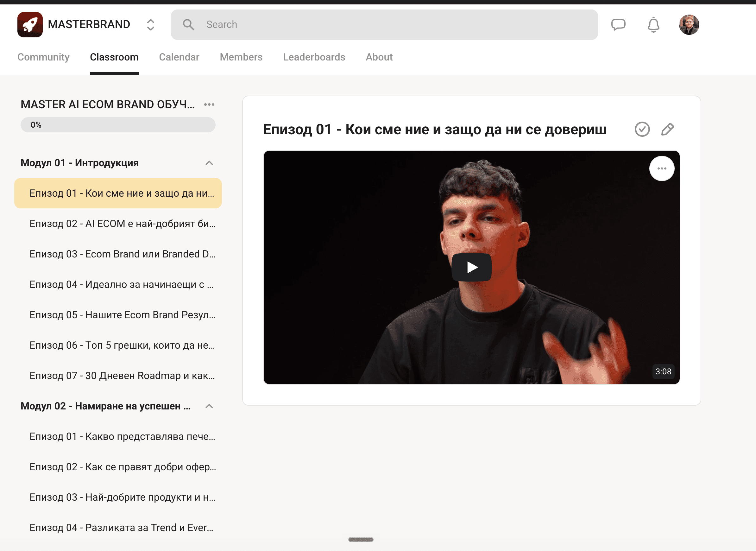Click the 0% course progress bar

coord(118,125)
